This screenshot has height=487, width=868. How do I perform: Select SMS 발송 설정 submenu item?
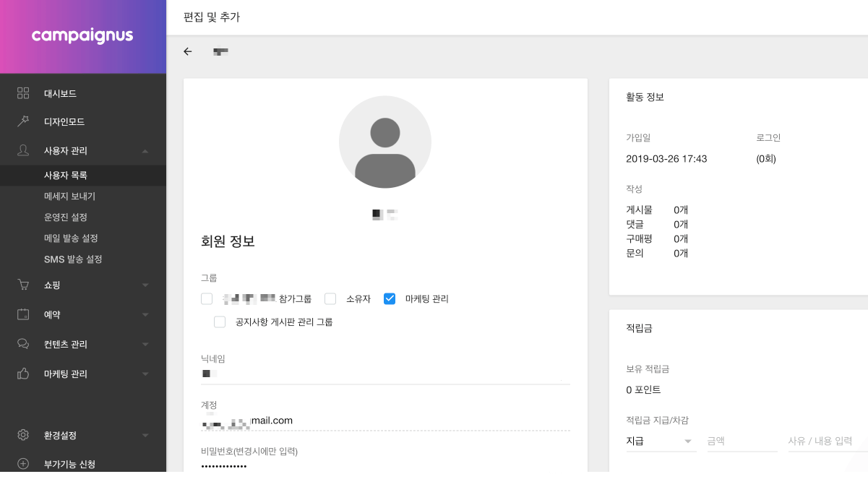[73, 259]
